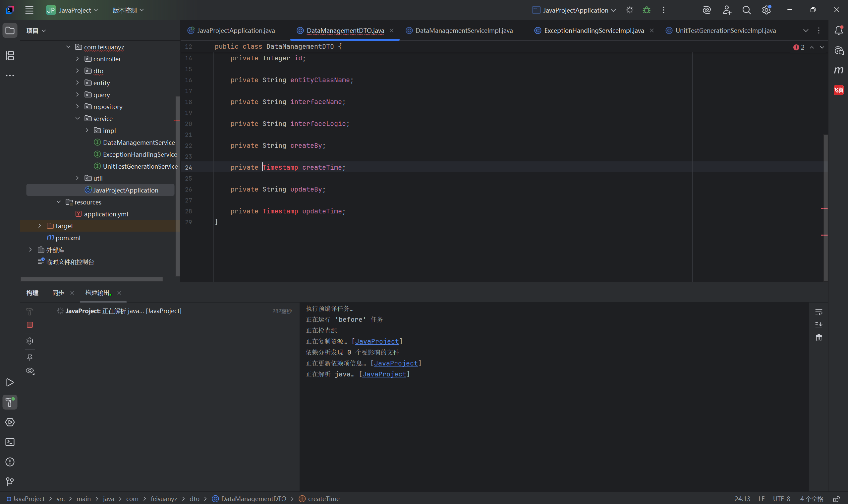Switch to JavaProjectApplication.java tab

coord(232,30)
